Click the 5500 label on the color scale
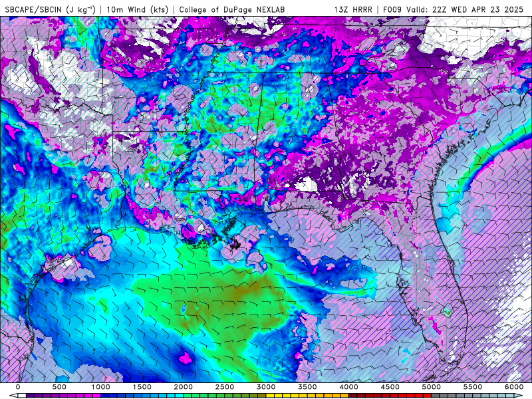Viewport: 532px width, 399px height. (473, 387)
